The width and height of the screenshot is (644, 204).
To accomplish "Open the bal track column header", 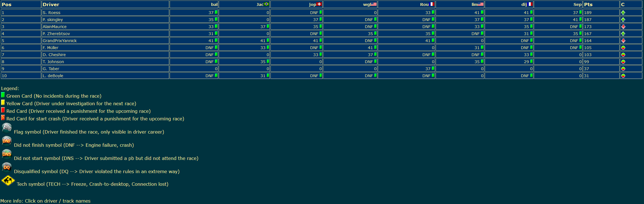I will (x=214, y=4).
